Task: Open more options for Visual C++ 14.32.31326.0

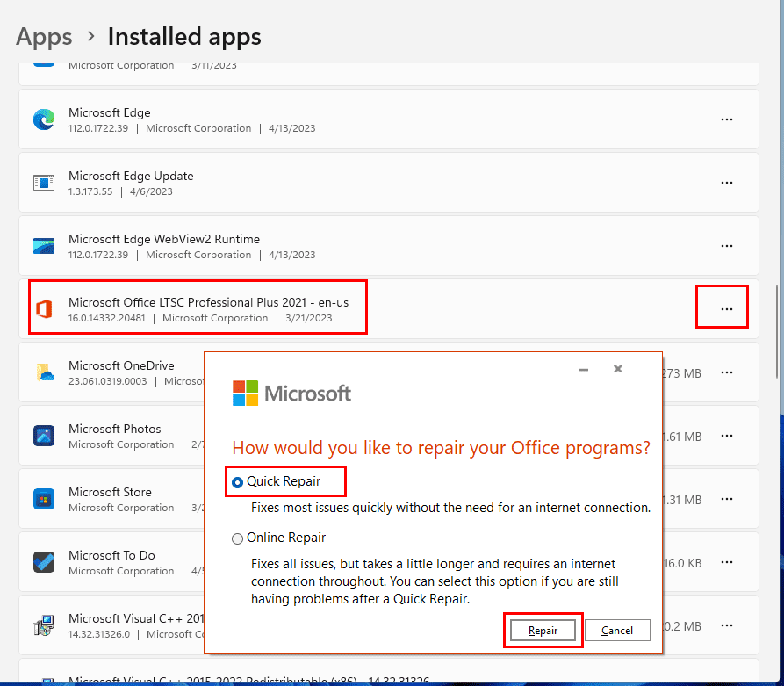Action: point(727,625)
